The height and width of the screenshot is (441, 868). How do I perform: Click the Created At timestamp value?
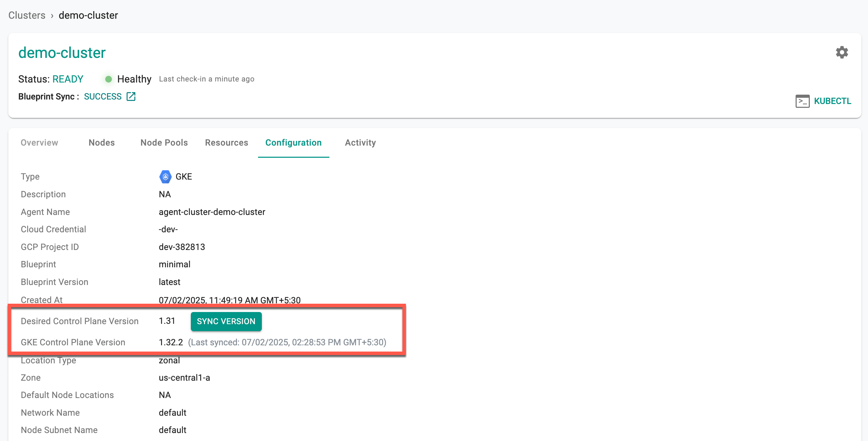pyautogui.click(x=230, y=300)
